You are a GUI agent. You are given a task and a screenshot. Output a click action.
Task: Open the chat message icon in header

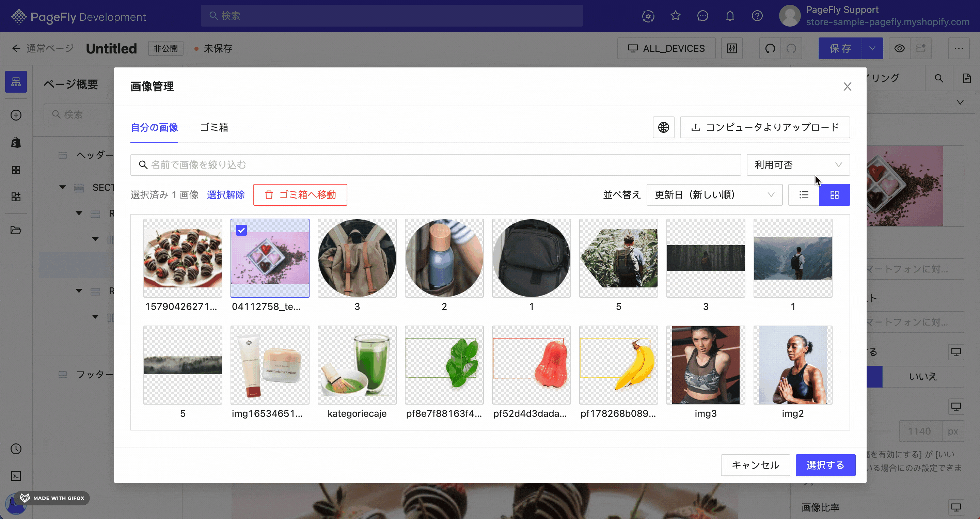click(x=702, y=16)
